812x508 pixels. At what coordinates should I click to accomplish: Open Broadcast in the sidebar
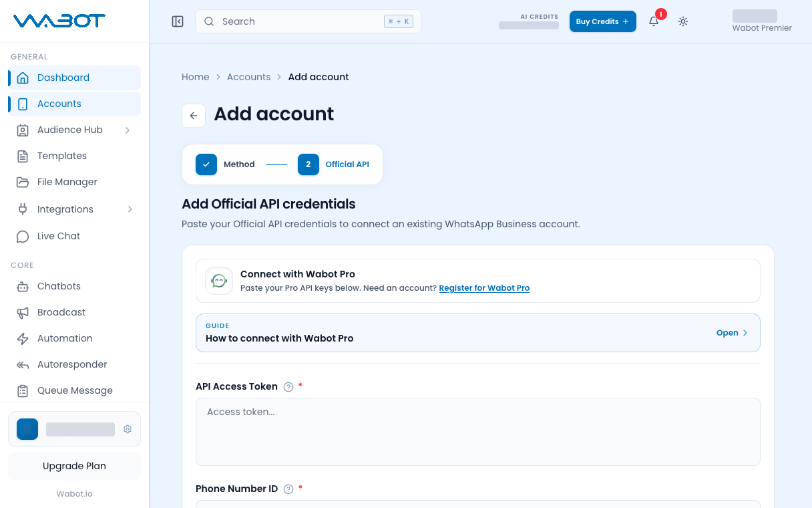74,312
